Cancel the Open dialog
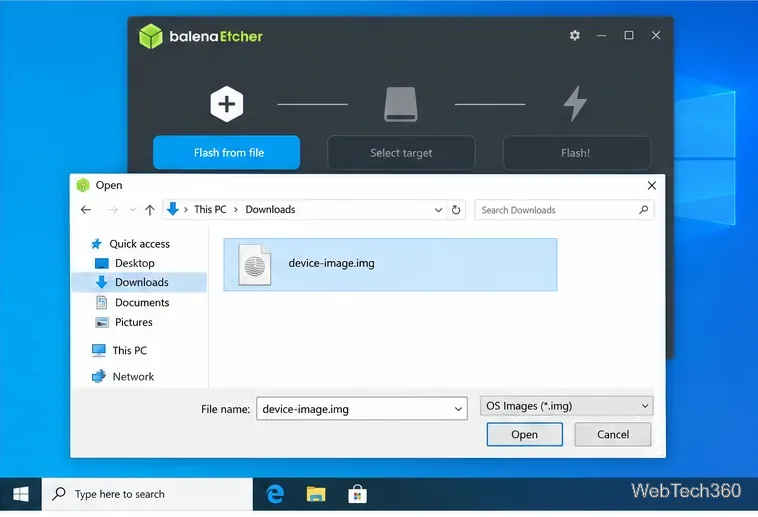This screenshot has height=517, width=758. pos(613,434)
